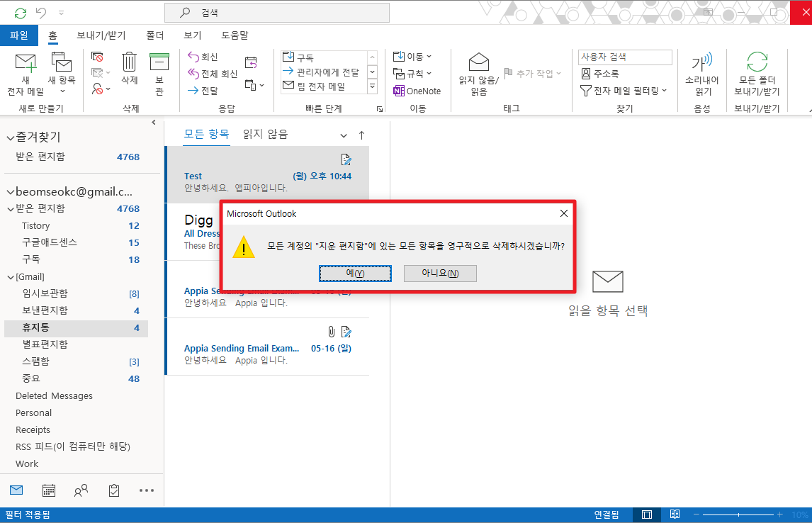Image resolution: width=812 pixels, height=523 pixels.
Task: Switch to Calendar view in navigation bar
Action: coord(49,490)
